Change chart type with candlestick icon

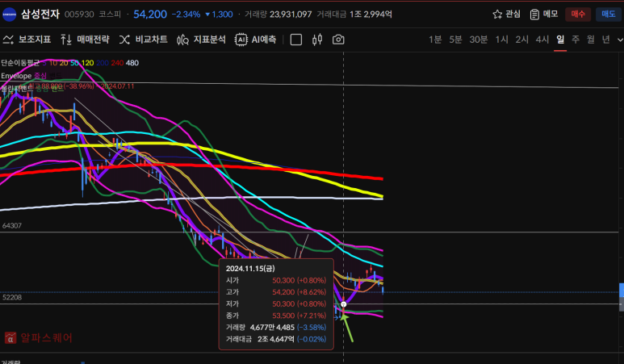(317, 40)
